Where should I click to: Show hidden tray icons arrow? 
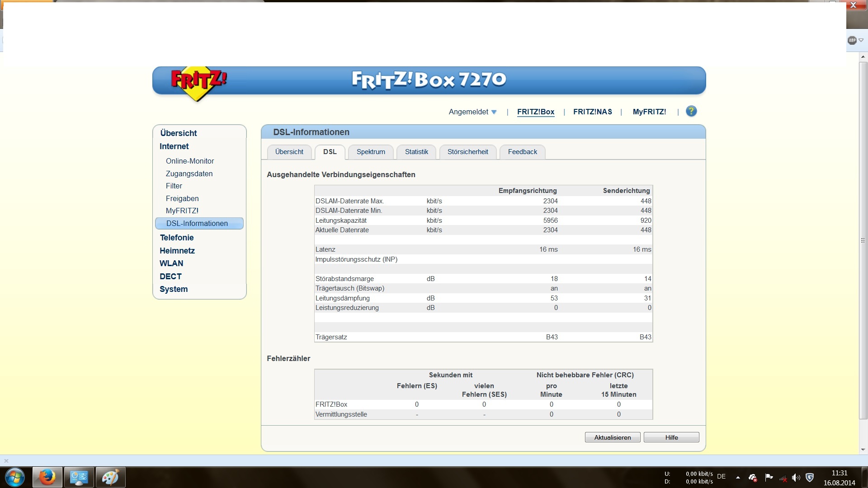coord(738,477)
